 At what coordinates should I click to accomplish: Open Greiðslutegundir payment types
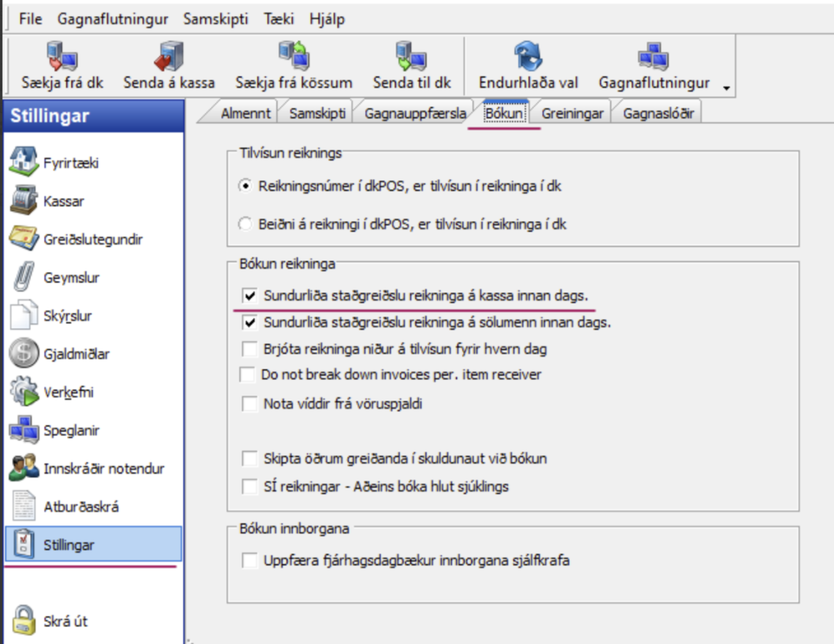pos(25,239)
